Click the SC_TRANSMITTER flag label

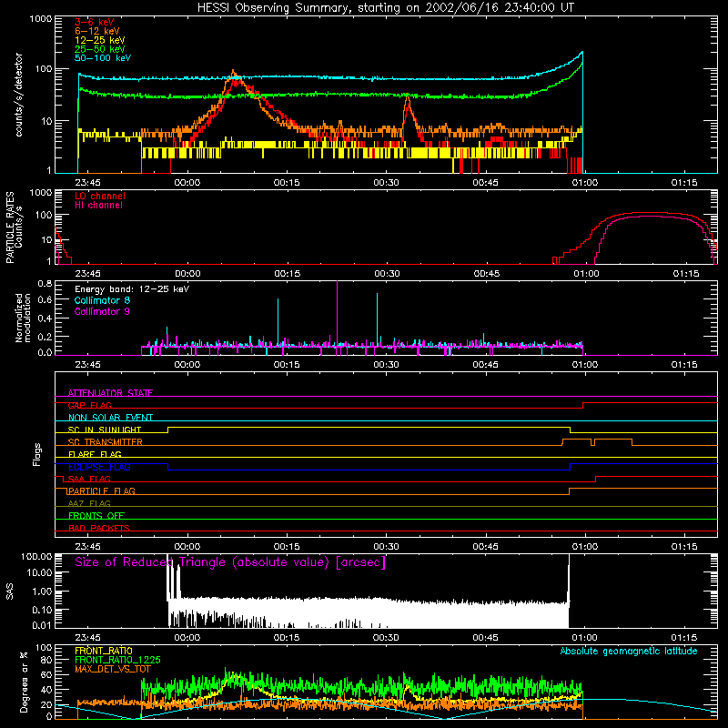(x=105, y=441)
